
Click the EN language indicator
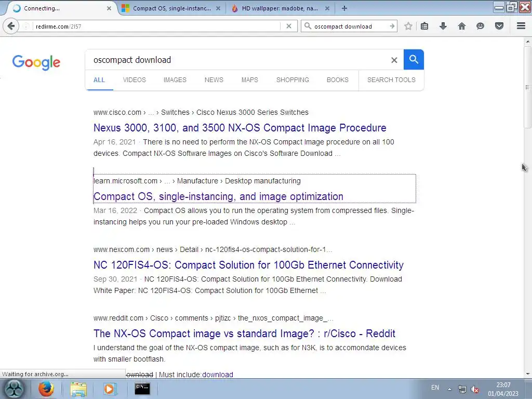click(435, 388)
